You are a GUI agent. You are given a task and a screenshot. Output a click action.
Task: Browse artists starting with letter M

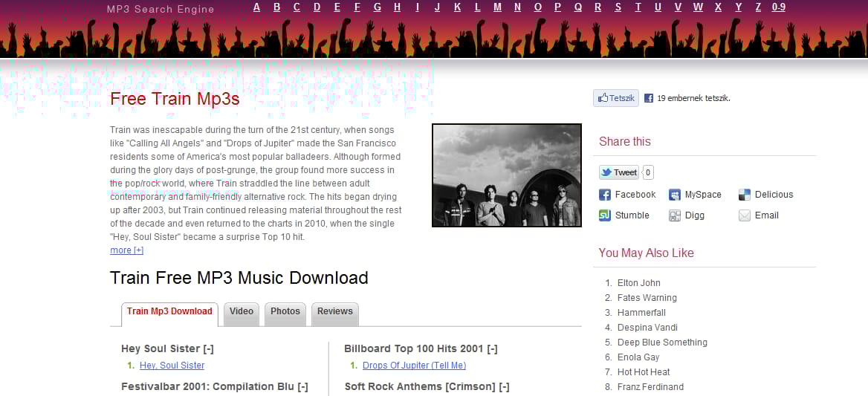coord(497,7)
